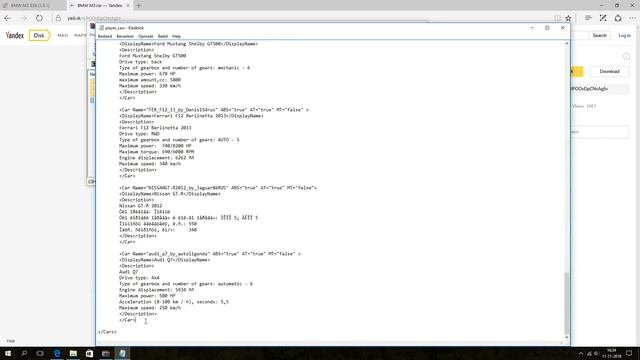
Task: Click the 'Engine displacement: 6262' line
Action: pyautogui.click(x=157, y=158)
